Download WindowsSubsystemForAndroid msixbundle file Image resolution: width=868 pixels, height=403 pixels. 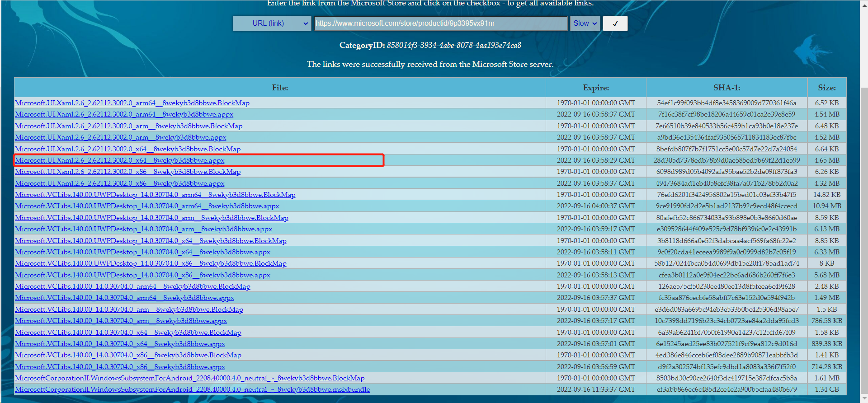pyautogui.click(x=192, y=389)
